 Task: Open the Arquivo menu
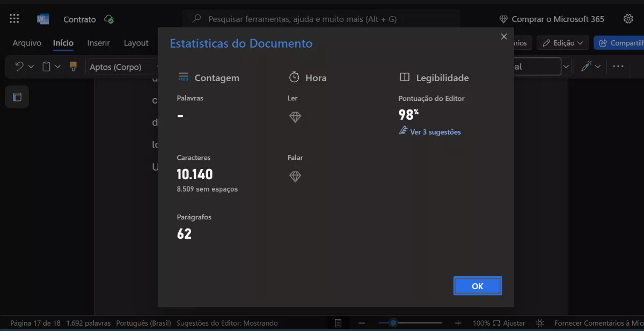[26, 42]
